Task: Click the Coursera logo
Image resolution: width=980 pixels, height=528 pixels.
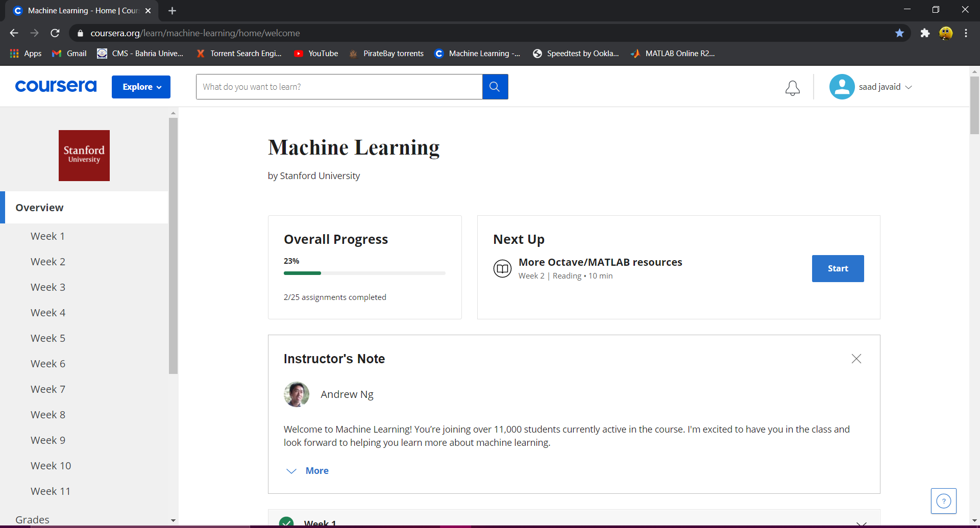Action: (x=56, y=86)
